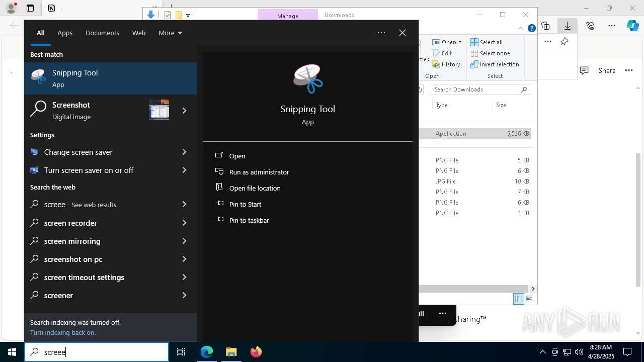Click the Share button in browser page

[x=607, y=70]
